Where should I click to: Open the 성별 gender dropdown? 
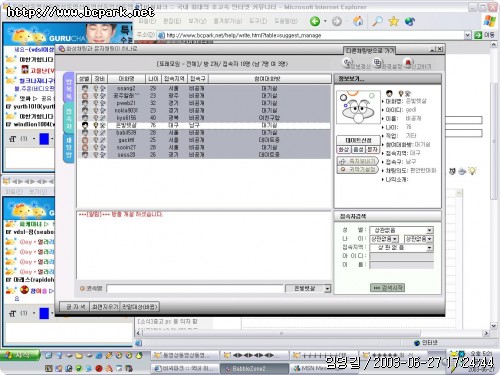click(x=430, y=230)
